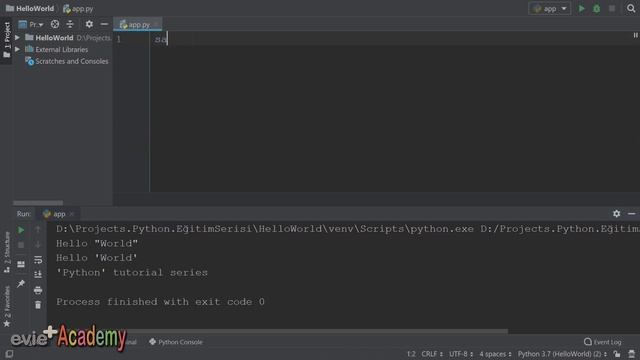Pin the Run tab
The width and height of the screenshot is (640, 360).
pos(21,283)
